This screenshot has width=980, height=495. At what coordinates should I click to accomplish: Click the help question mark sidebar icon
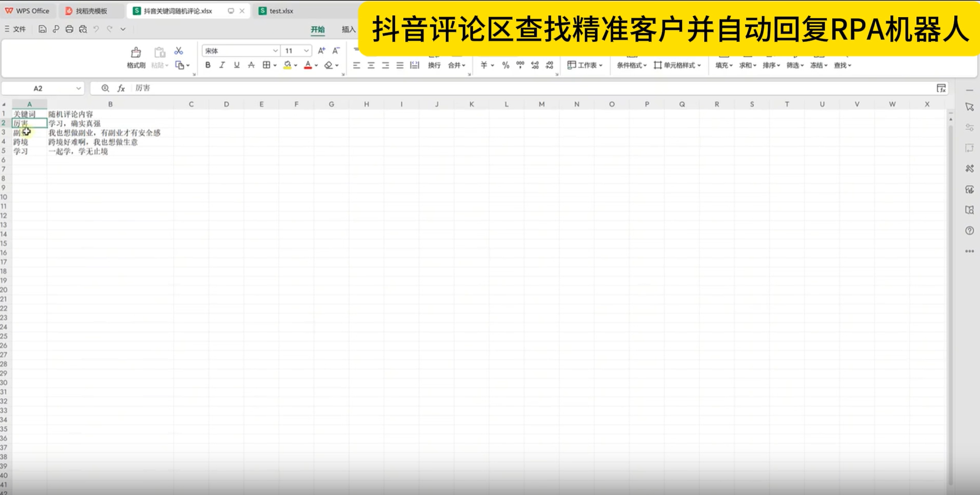(x=969, y=231)
